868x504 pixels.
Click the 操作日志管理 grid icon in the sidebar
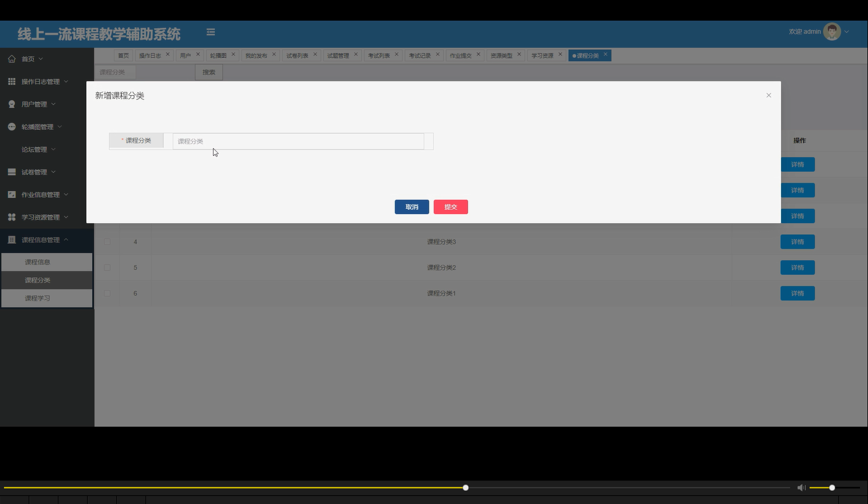(11, 81)
